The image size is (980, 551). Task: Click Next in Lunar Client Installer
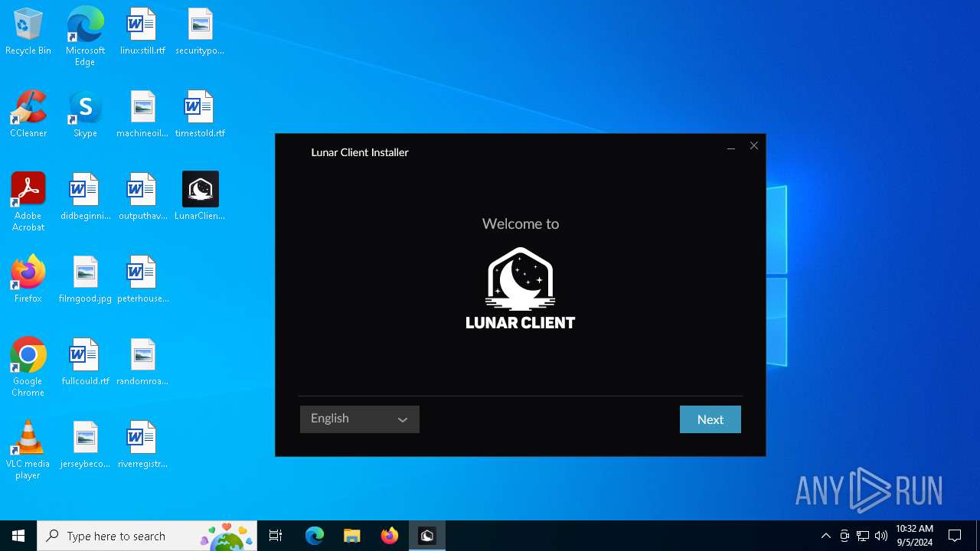(710, 419)
